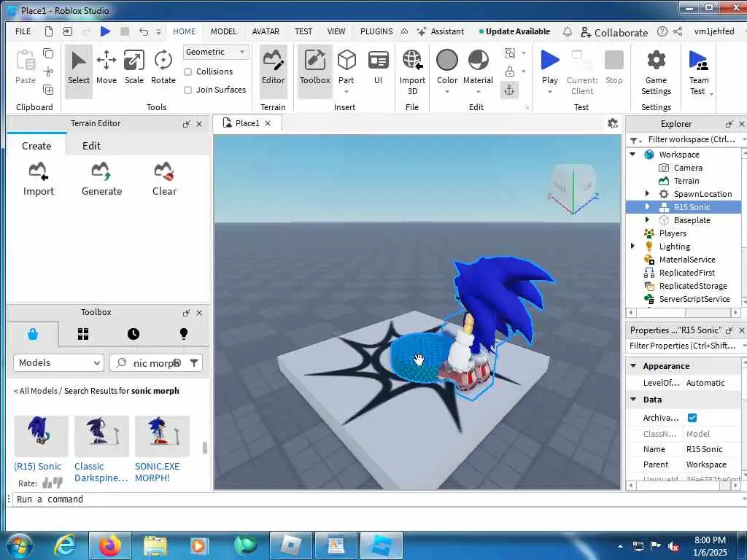Click the Toolbox search filter icon
The width and height of the screenshot is (747, 560).
pos(194,363)
